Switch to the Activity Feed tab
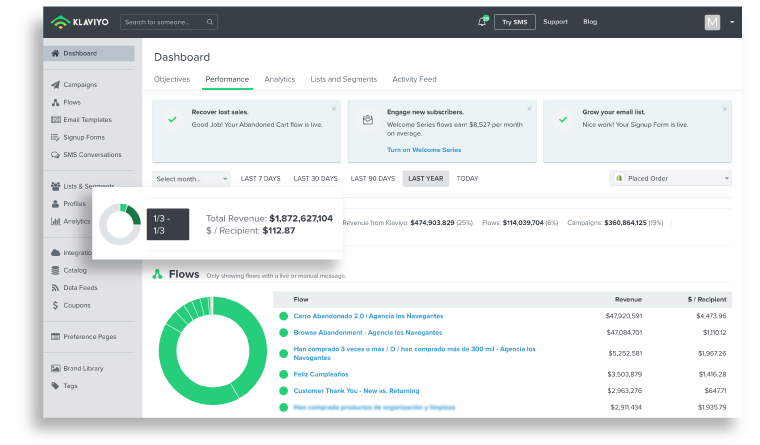 [x=414, y=79]
